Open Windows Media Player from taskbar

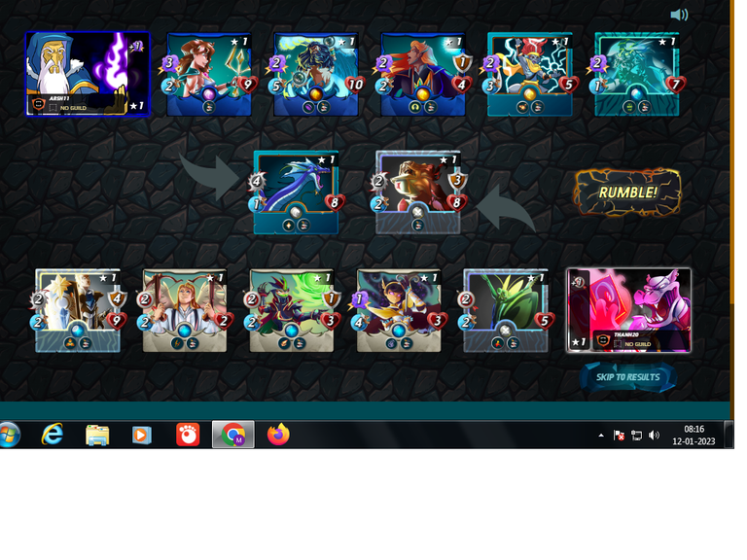(x=141, y=436)
